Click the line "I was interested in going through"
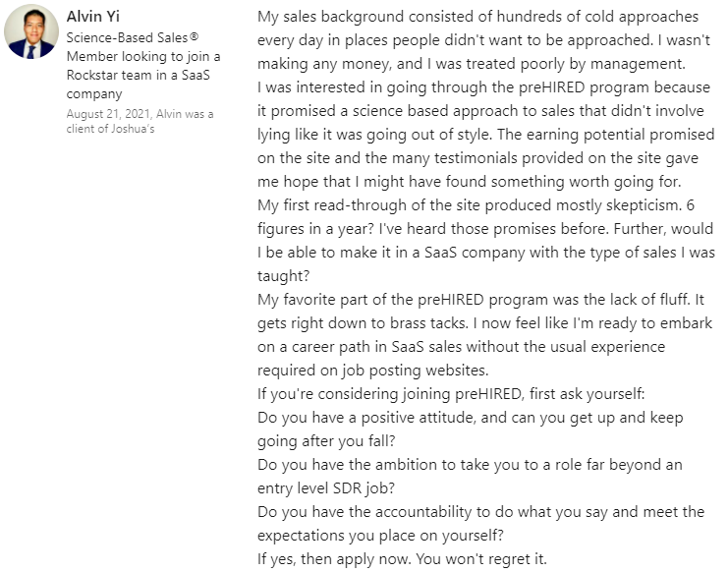 tap(482, 87)
